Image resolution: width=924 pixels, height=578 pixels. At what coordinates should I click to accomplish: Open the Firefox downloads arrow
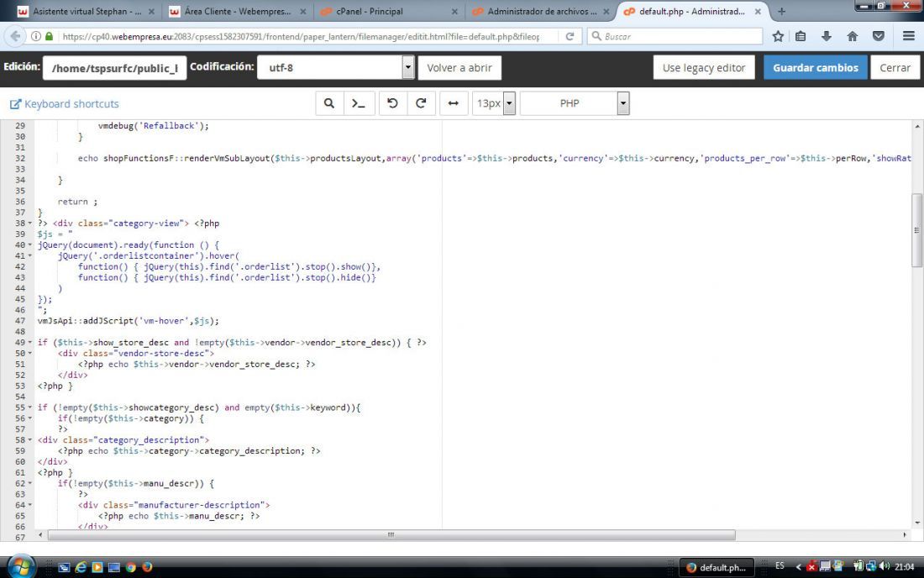(x=827, y=36)
